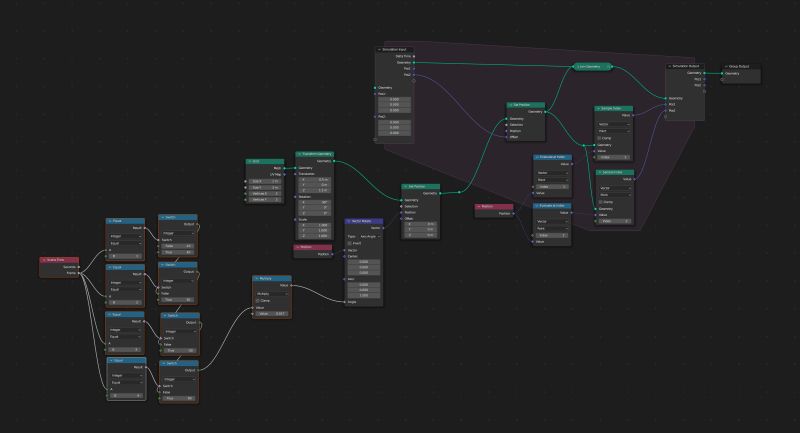Select the Group Output node header
This screenshot has width=800, height=433.
[x=741, y=66]
